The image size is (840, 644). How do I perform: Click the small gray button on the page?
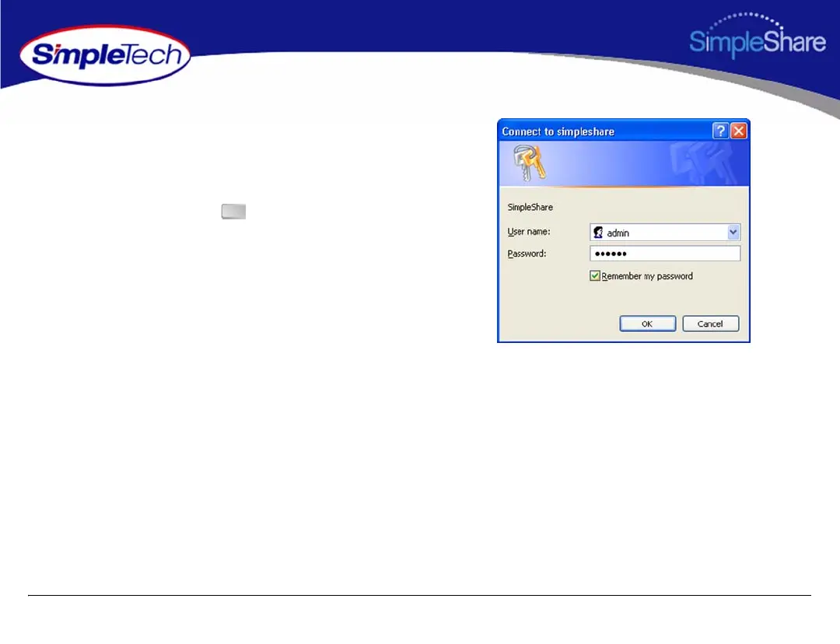[x=233, y=211]
